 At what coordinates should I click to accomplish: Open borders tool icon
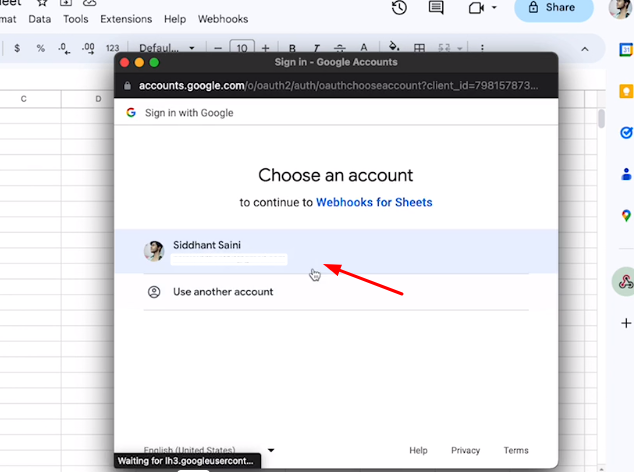tap(419, 49)
